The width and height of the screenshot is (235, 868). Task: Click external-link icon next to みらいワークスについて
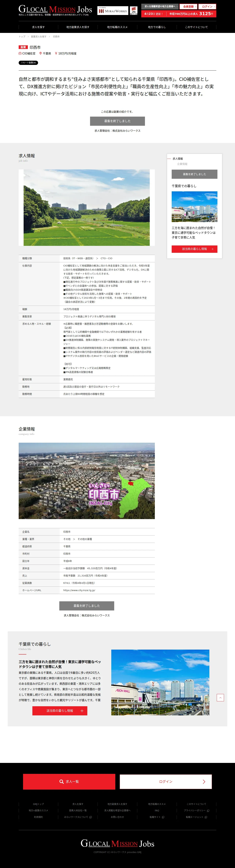[x=90, y=817]
